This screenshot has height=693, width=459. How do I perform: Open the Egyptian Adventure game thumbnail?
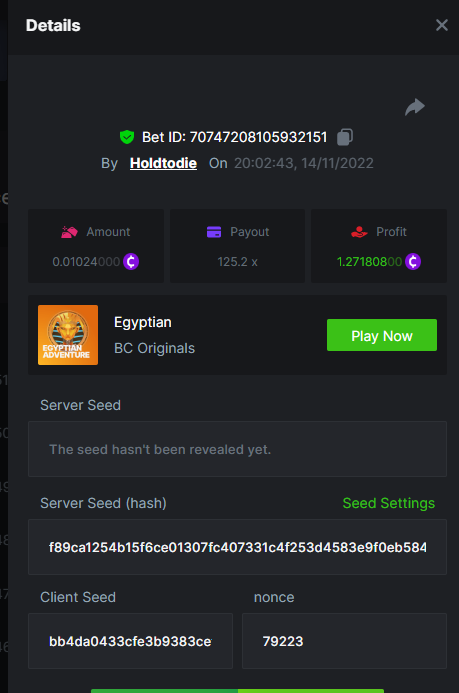tap(68, 335)
